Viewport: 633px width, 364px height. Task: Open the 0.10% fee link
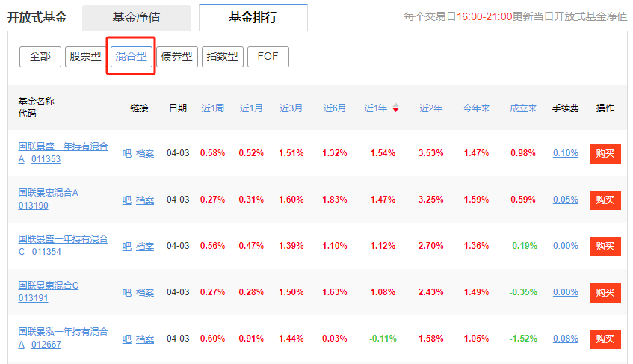coord(566,153)
